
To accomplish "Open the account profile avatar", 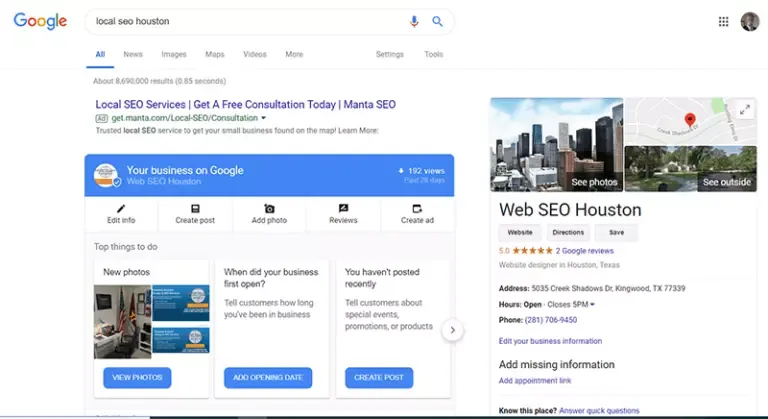I will (x=750, y=22).
